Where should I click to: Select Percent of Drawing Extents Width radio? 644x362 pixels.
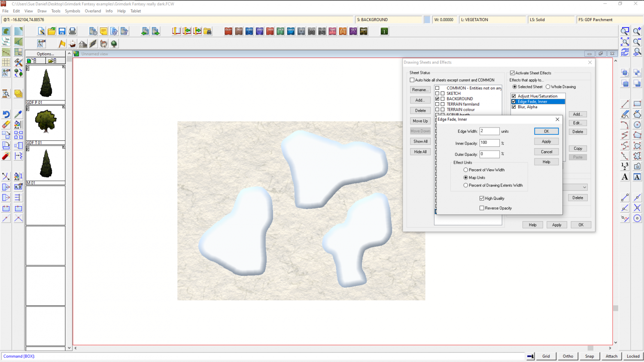pyautogui.click(x=466, y=186)
